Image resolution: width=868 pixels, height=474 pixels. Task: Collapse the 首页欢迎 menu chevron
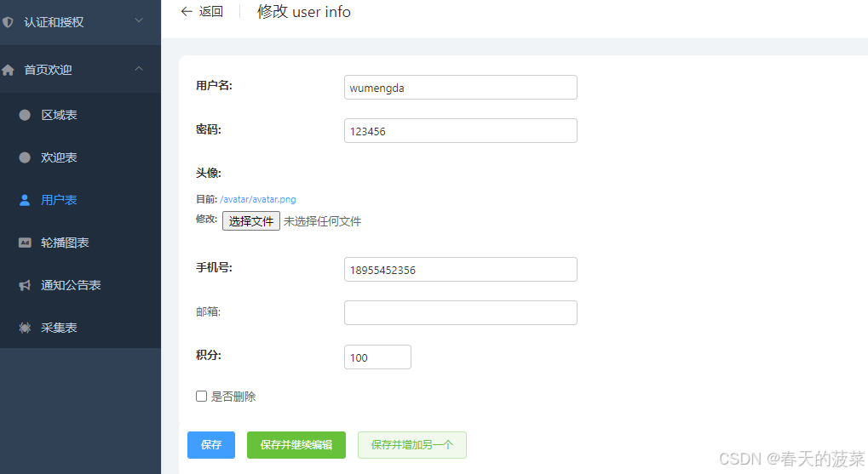point(139,69)
